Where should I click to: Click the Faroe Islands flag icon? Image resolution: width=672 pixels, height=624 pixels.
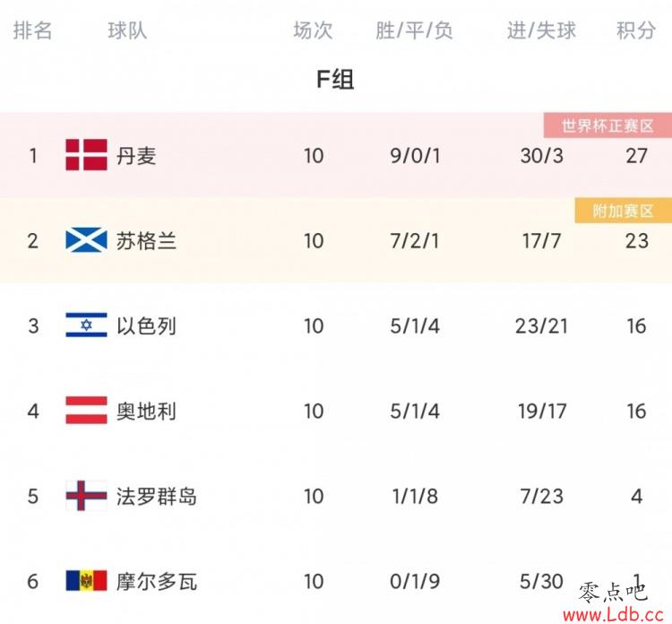click(86, 495)
